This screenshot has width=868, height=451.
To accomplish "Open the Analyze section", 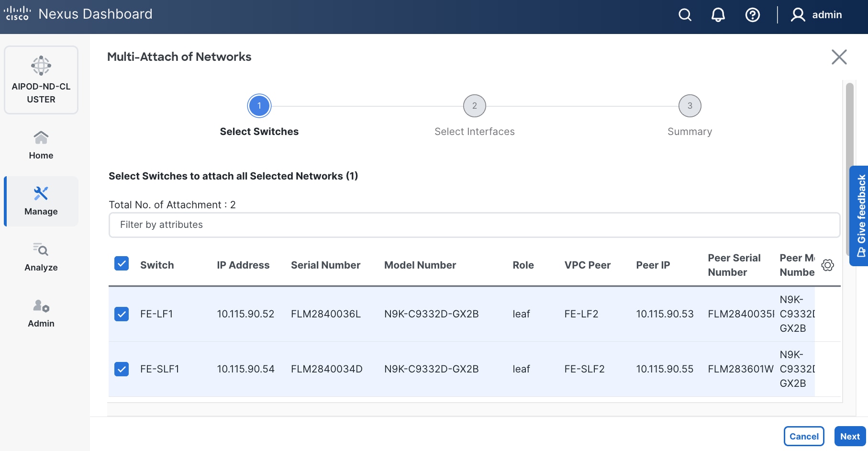I will tap(41, 257).
